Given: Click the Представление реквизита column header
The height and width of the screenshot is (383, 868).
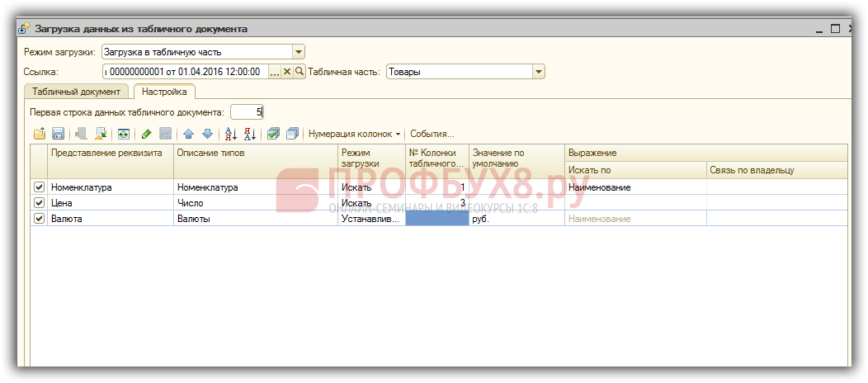Looking at the screenshot, I should pos(111,161).
